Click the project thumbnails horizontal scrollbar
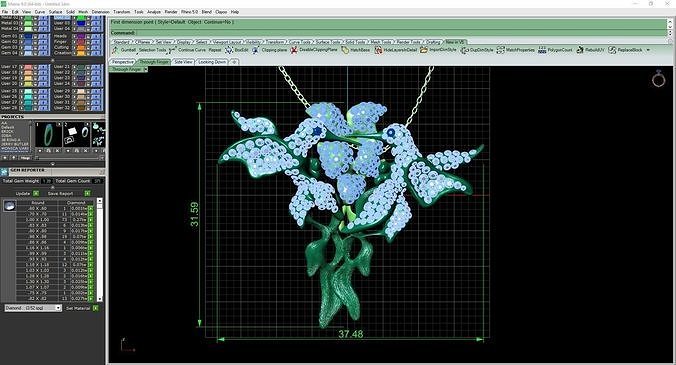Image resolution: width=676 pixels, height=365 pixels. pos(69,158)
